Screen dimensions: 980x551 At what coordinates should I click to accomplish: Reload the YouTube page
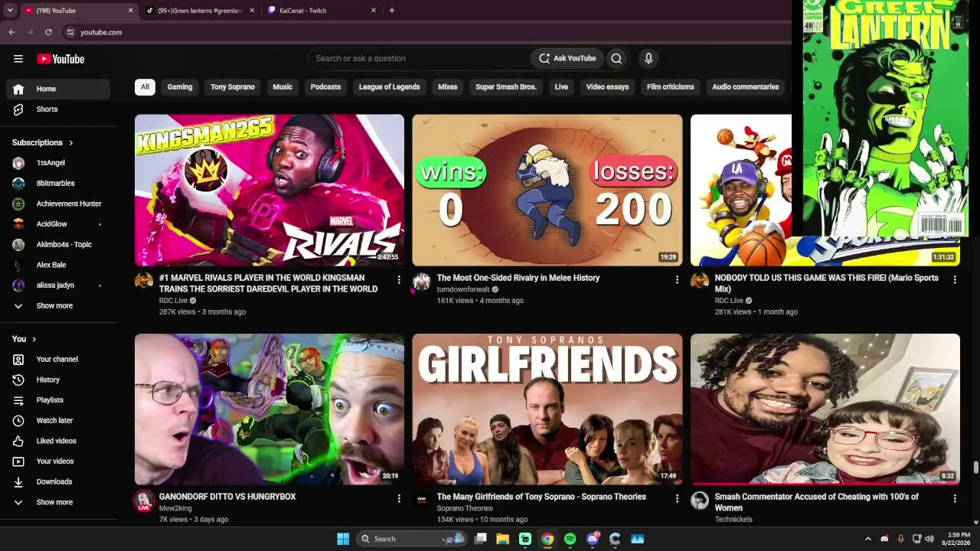(48, 32)
